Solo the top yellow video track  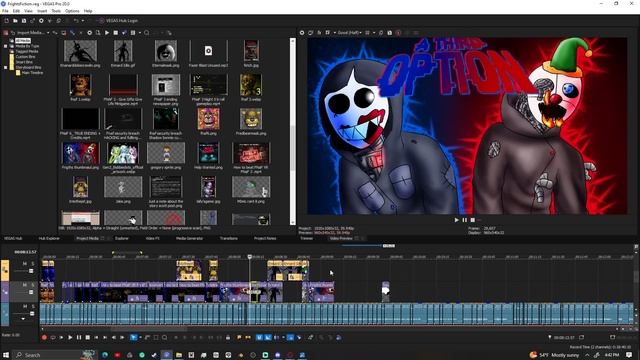click(33, 264)
